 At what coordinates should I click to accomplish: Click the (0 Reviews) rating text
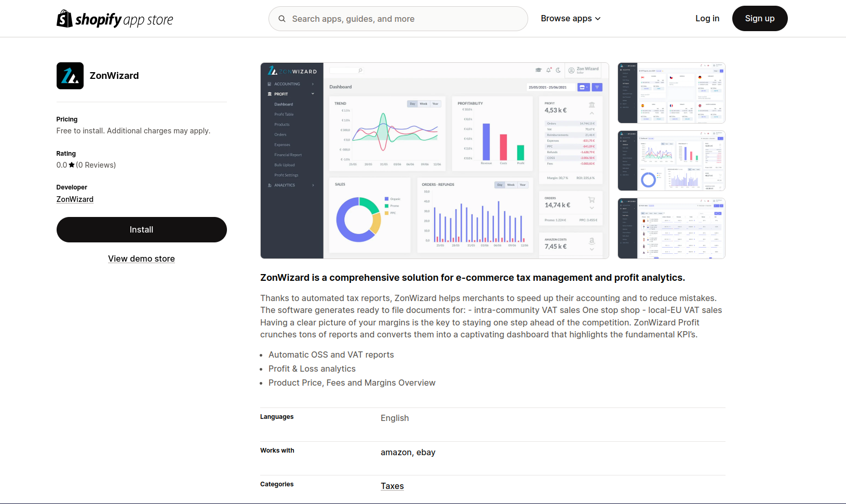tap(96, 165)
